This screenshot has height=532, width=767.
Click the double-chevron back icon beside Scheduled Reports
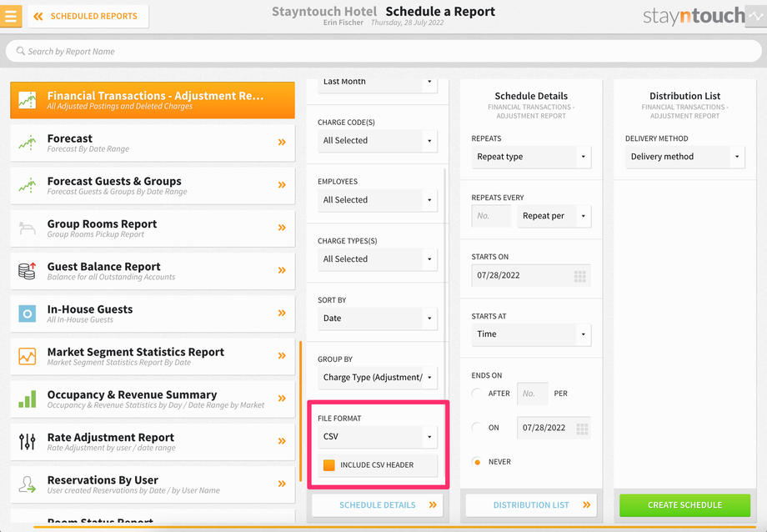(38, 16)
